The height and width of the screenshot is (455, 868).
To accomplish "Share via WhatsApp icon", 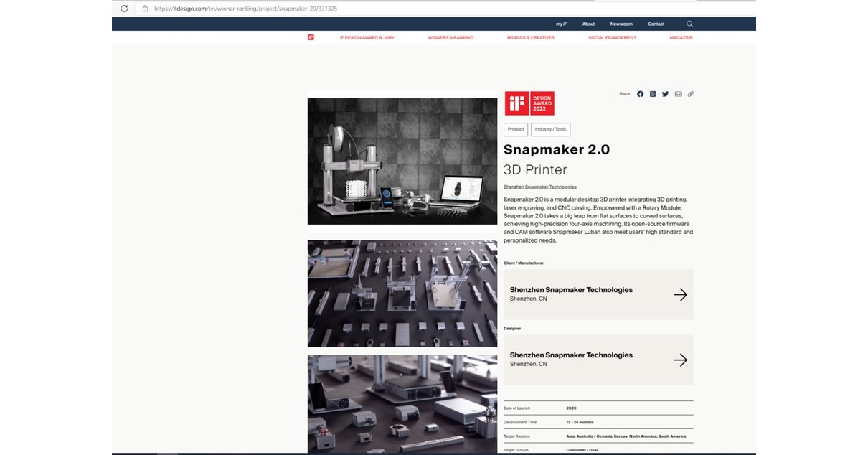I will 653,93.
